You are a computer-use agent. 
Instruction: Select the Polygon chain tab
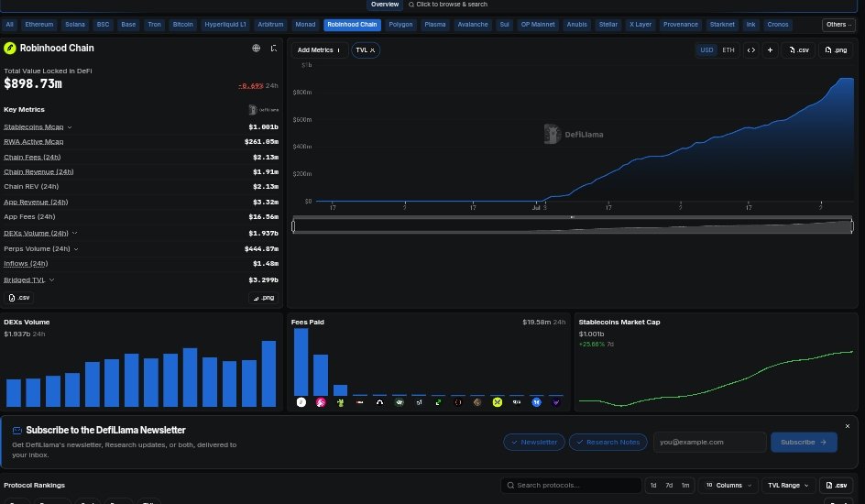[x=400, y=25]
